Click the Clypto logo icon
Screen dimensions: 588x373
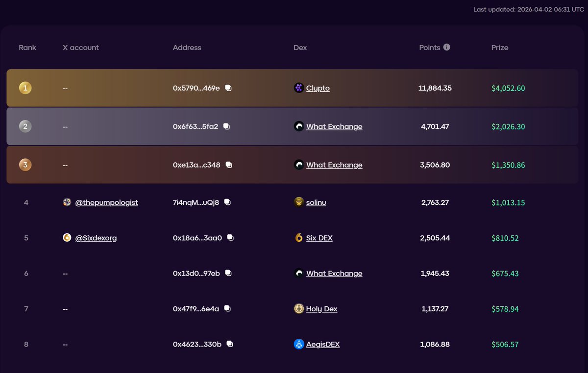point(299,88)
